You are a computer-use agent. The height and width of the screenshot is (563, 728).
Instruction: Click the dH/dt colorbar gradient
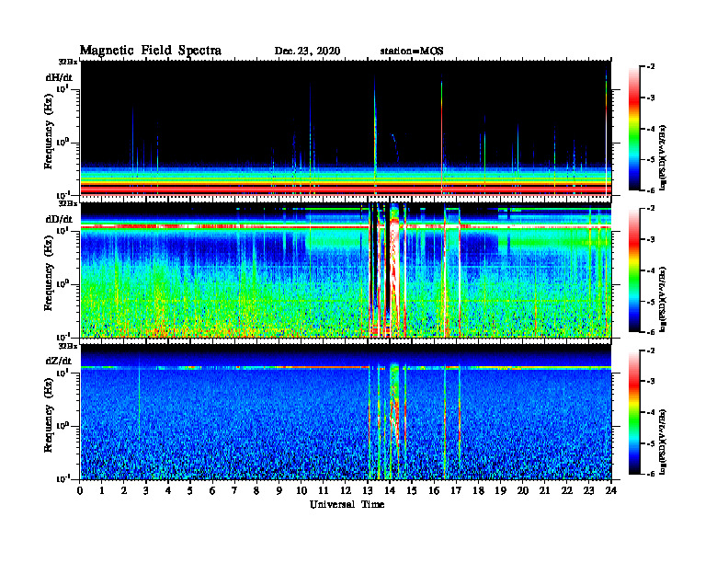point(634,128)
